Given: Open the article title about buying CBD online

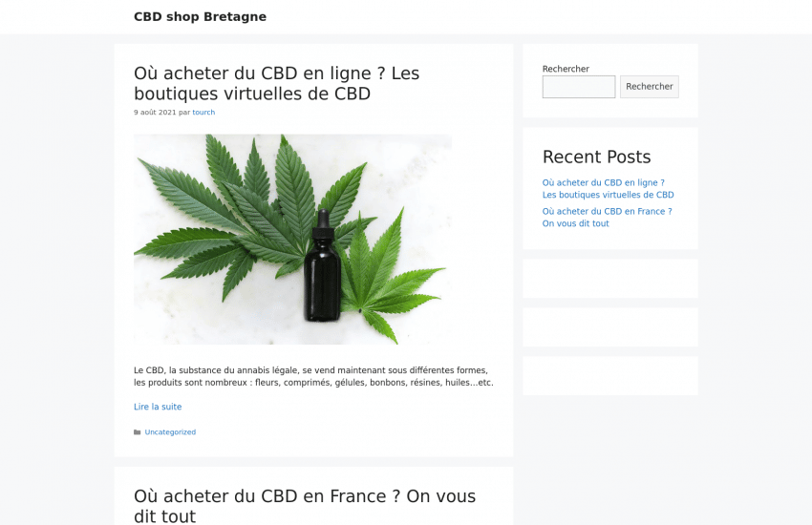Looking at the screenshot, I should point(276,83).
